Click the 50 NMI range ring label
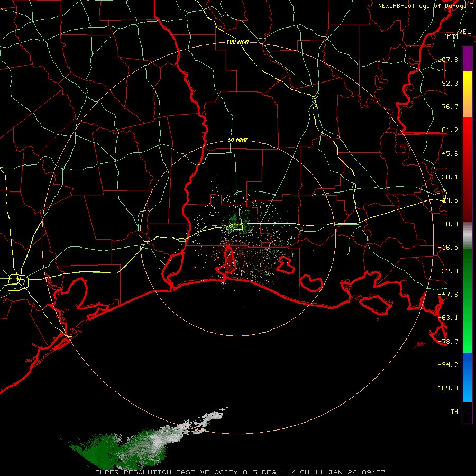Viewport: 476px width, 476px height. point(237,140)
